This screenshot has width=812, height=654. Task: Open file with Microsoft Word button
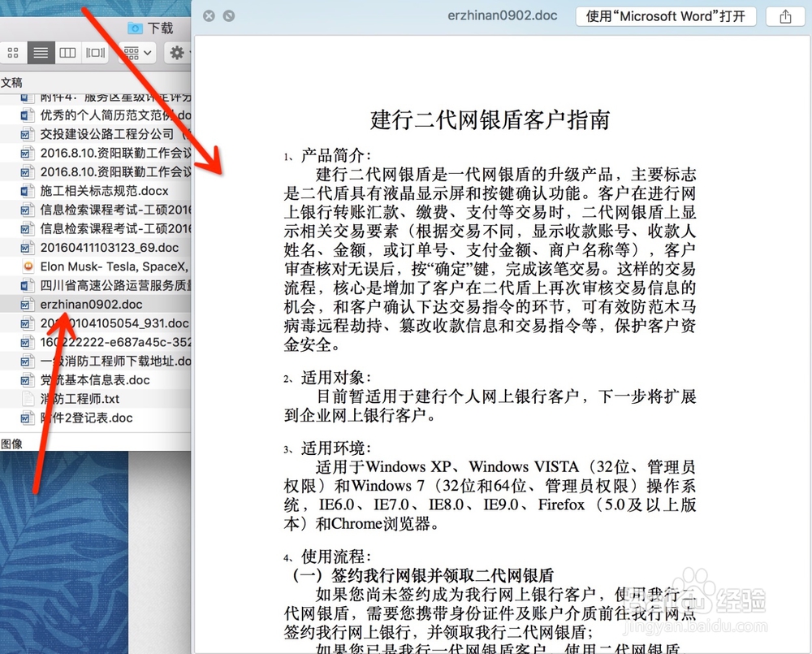(x=666, y=16)
